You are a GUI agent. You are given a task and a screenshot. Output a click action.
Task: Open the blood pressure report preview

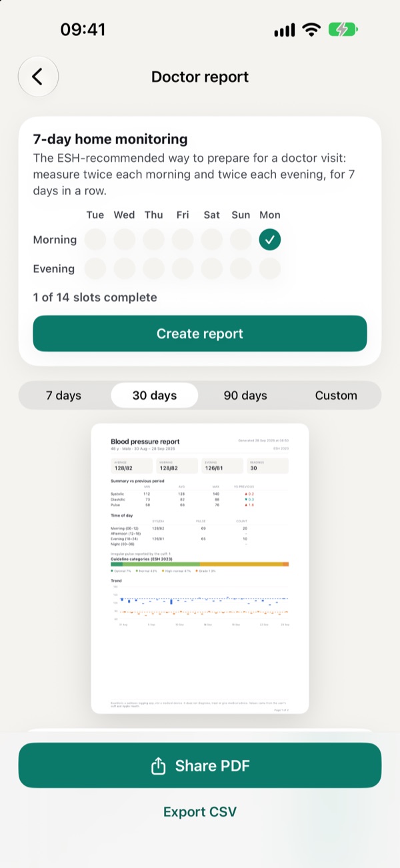coord(200,569)
